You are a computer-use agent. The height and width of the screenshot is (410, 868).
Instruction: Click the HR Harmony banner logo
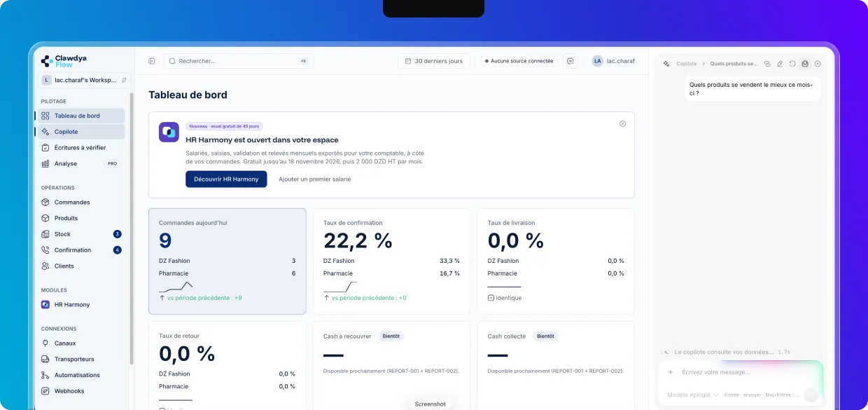[x=169, y=132]
